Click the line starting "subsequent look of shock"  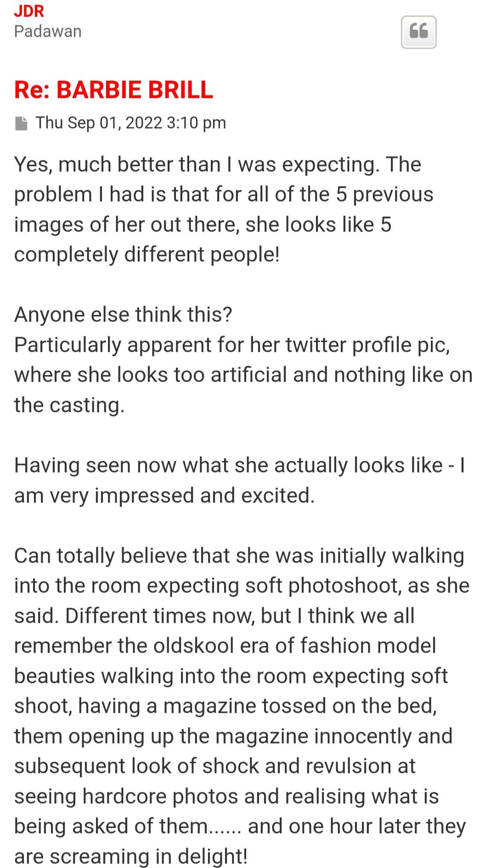(214, 766)
